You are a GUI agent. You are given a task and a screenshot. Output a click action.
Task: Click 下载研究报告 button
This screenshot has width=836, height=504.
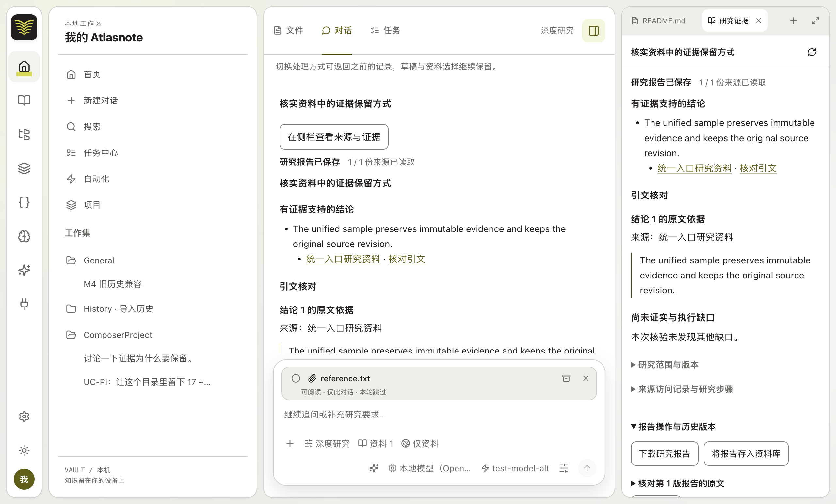coord(664,453)
